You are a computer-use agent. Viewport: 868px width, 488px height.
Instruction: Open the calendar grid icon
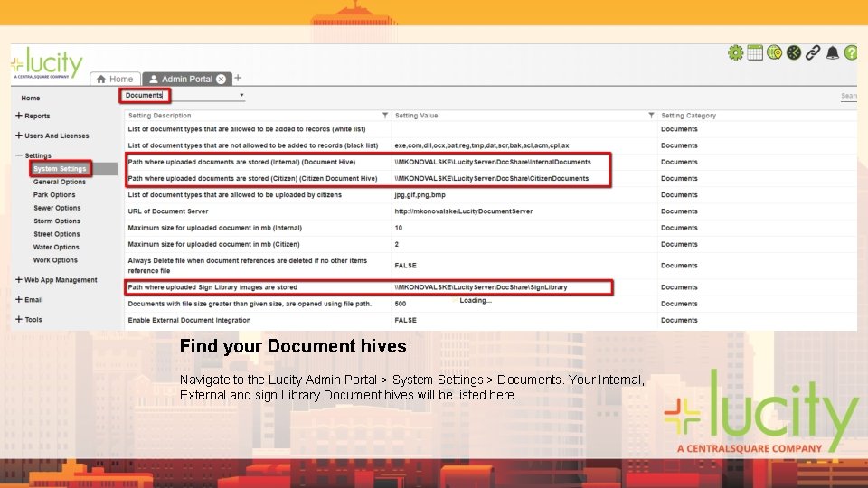(754, 53)
